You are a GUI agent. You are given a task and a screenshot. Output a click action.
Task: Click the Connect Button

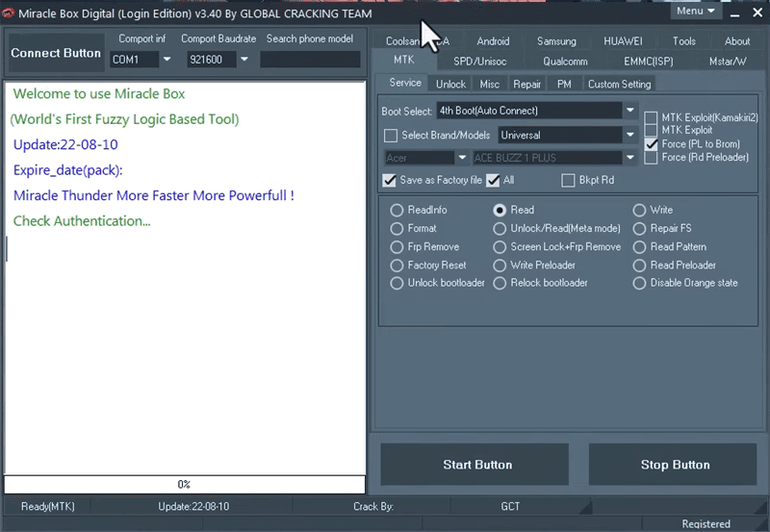(x=56, y=53)
